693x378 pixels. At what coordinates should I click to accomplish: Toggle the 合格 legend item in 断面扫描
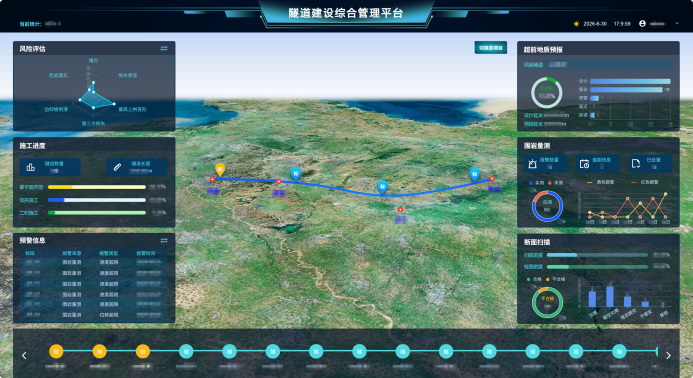click(x=534, y=279)
